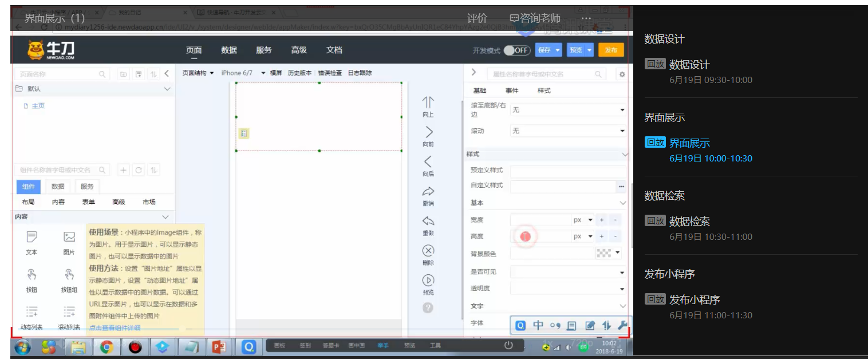Click the 按钮组 button group component
Image resolution: width=868 pixels, height=359 pixels.
pyautogui.click(x=69, y=275)
